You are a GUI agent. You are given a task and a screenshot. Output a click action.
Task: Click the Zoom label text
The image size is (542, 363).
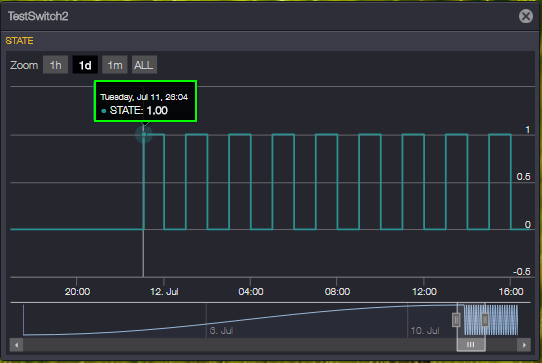(24, 65)
